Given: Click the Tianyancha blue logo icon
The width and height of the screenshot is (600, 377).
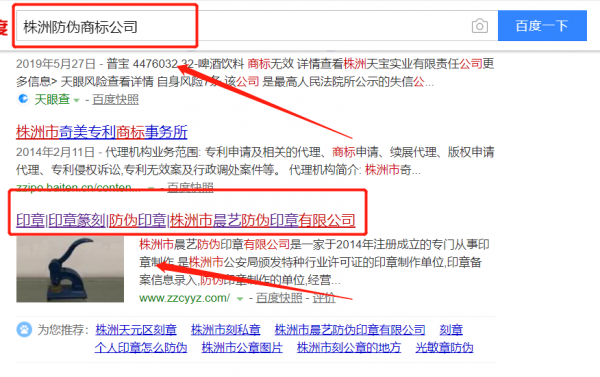Looking at the screenshot, I should (x=23, y=99).
